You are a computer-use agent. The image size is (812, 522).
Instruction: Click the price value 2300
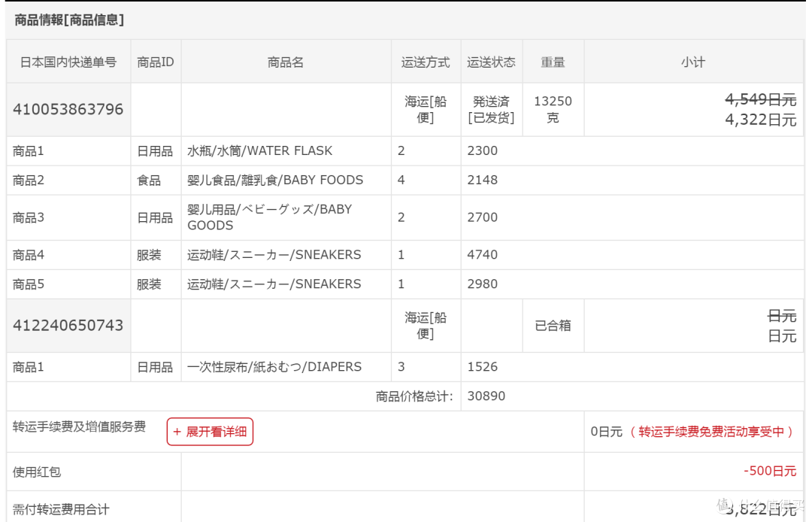point(482,150)
